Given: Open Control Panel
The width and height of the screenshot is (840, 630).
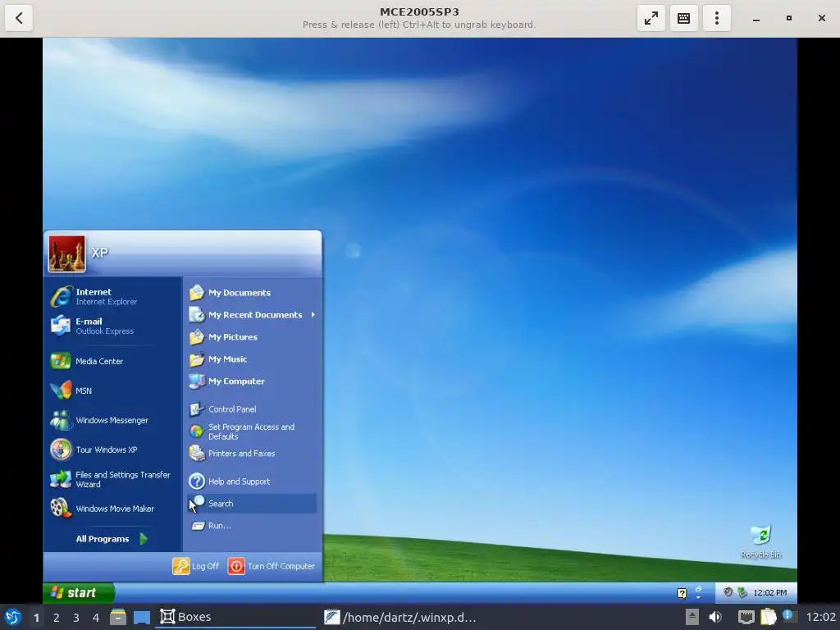Looking at the screenshot, I should click(253, 409).
